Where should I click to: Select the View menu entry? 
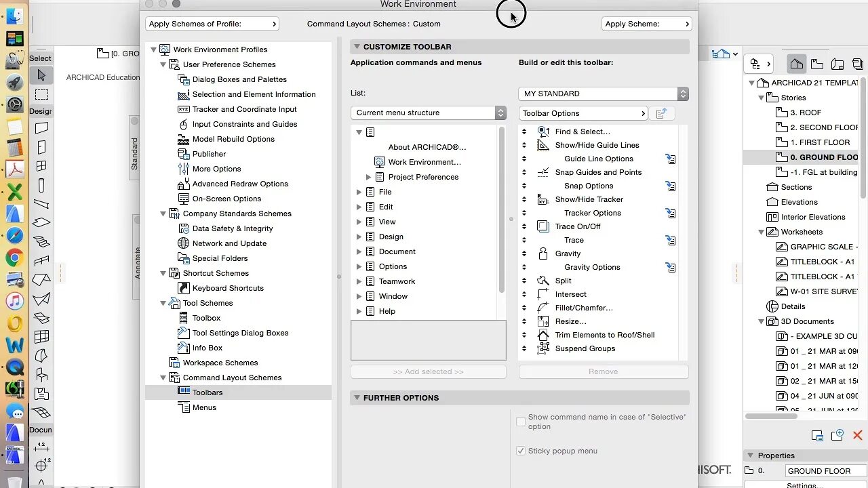point(387,222)
